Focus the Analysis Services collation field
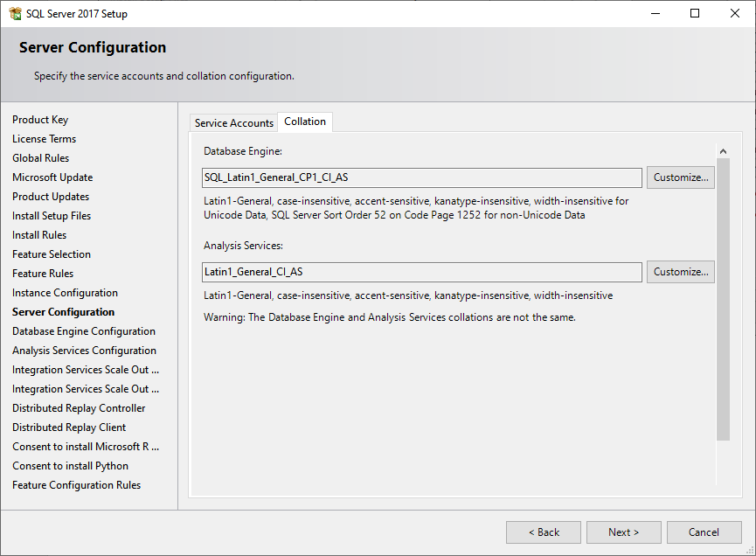 coord(421,272)
